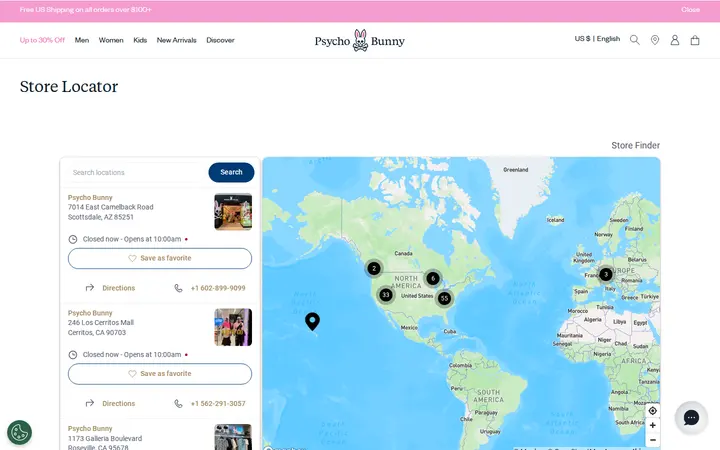Image resolution: width=720 pixels, height=450 pixels.
Task: Click the Psycho Bunny logo
Action: coord(360,40)
